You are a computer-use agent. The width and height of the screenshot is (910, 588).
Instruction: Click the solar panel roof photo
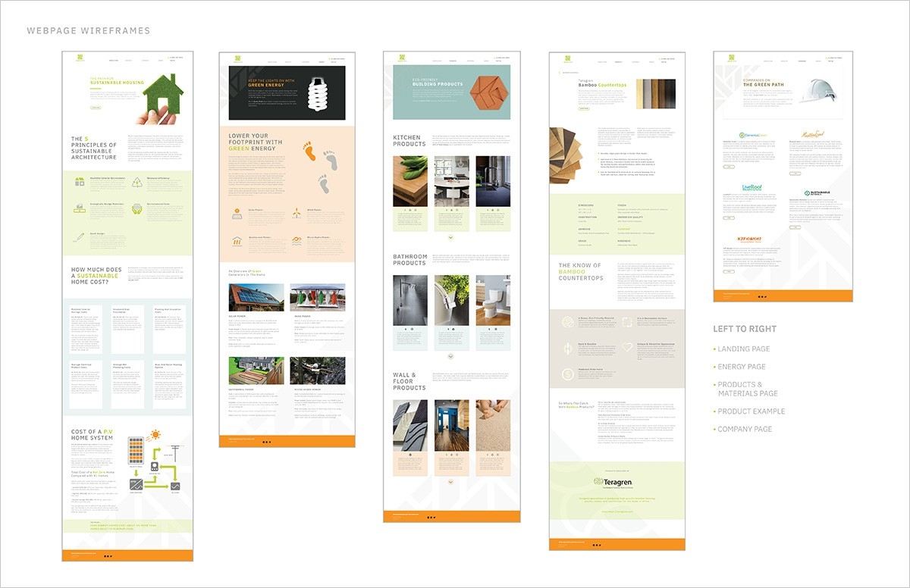click(256, 297)
